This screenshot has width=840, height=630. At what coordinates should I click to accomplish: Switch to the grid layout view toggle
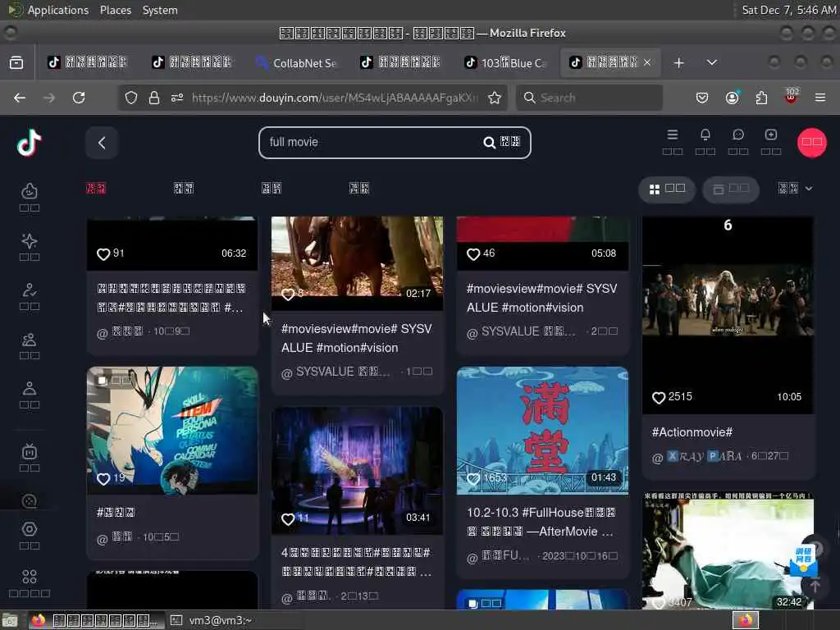coord(667,189)
